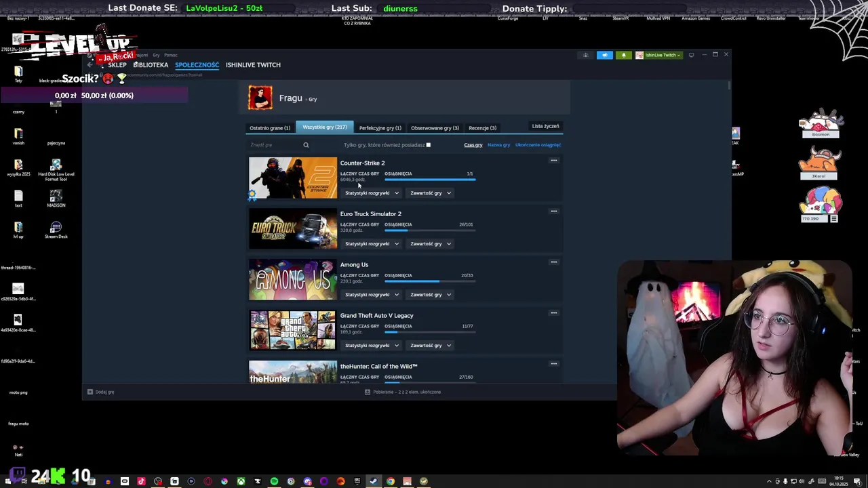The height and width of the screenshot is (488, 868).
Task: Click Xbox icon in taskbar
Action: 241,481
